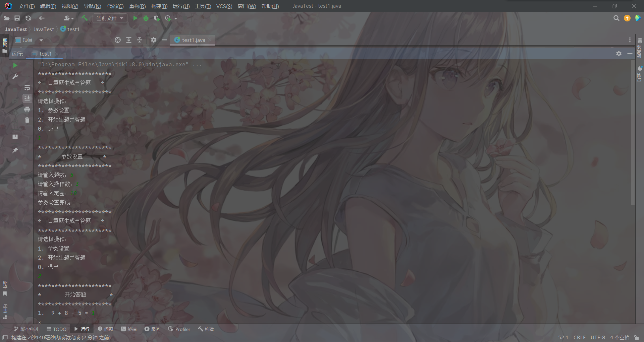Switch to the test1.java editor tab

click(192, 40)
